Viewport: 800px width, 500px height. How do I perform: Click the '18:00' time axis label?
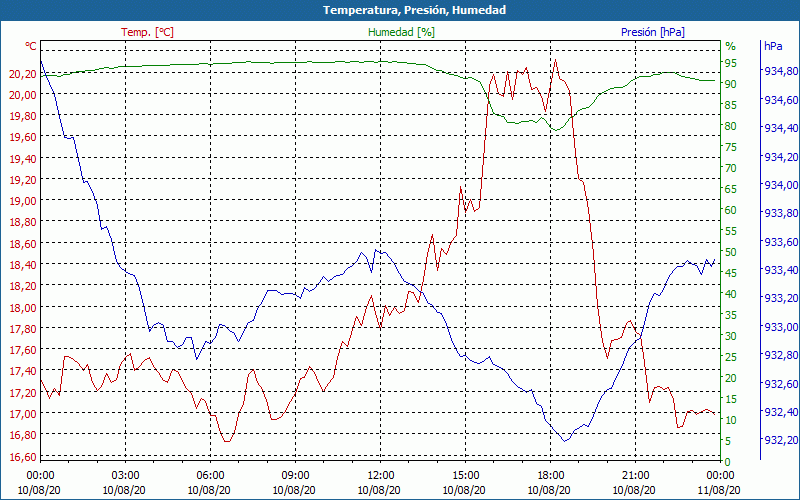tap(551, 476)
